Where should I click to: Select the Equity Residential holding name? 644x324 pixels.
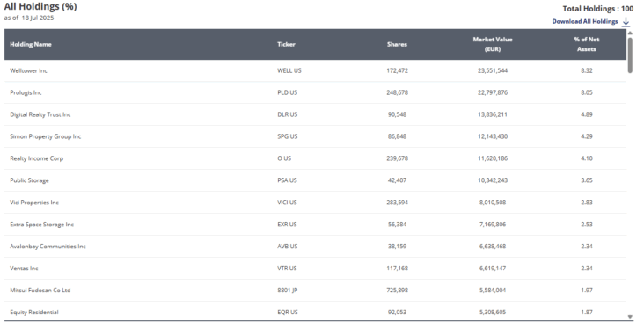[34, 312]
